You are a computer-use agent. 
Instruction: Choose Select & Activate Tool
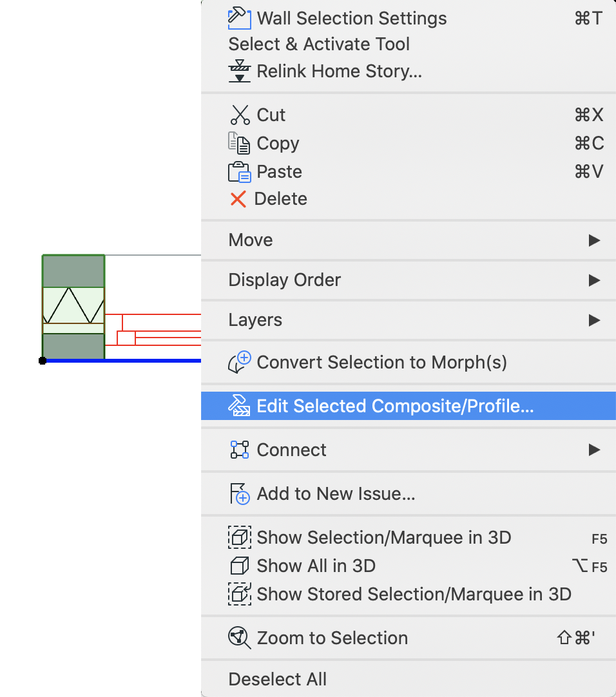(319, 44)
